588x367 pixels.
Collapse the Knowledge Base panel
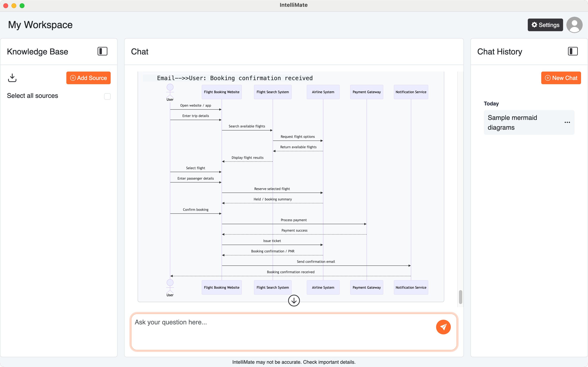click(x=102, y=51)
